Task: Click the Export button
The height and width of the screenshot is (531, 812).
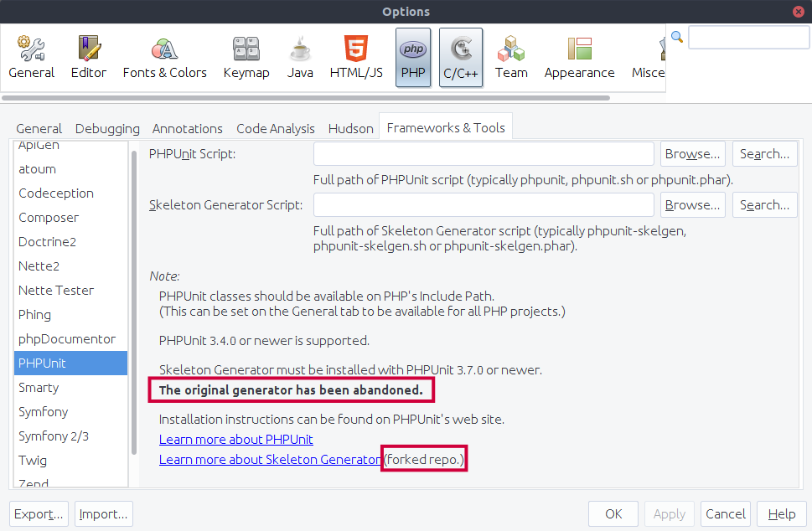Action: 39,514
